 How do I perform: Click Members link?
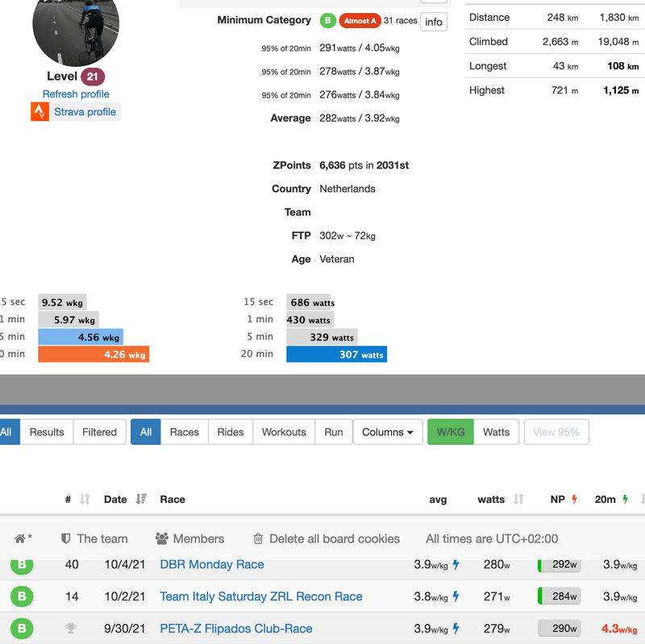198,538
